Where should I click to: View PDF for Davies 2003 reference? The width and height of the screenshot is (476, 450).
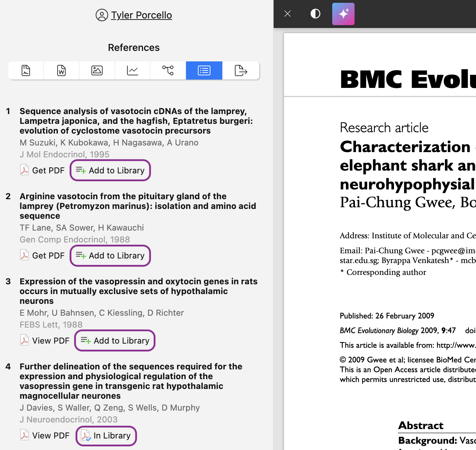pos(45,435)
